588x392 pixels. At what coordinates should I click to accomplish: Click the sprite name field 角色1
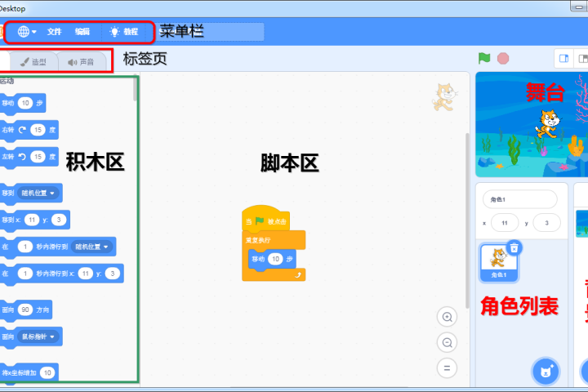[x=519, y=199]
